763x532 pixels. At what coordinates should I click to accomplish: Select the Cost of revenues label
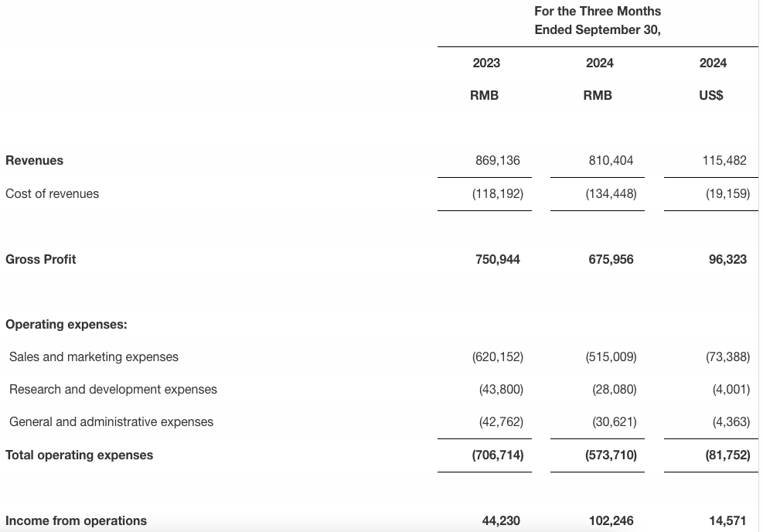[53, 194]
